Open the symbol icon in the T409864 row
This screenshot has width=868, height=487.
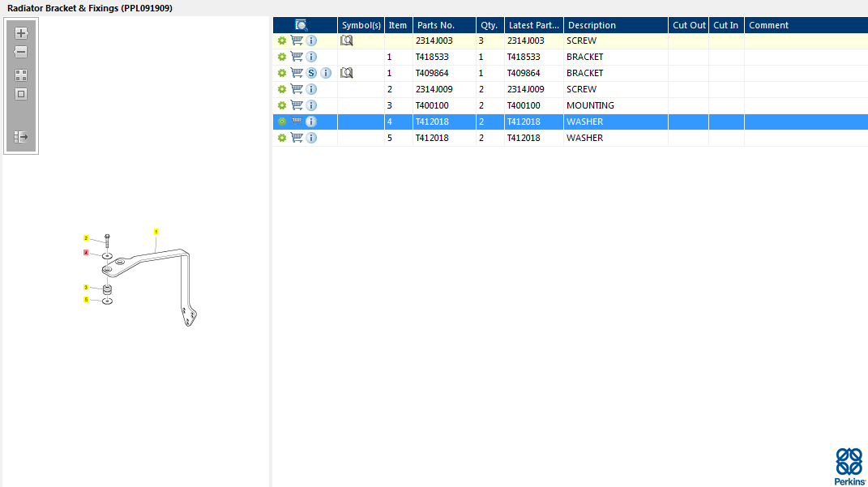(347, 73)
